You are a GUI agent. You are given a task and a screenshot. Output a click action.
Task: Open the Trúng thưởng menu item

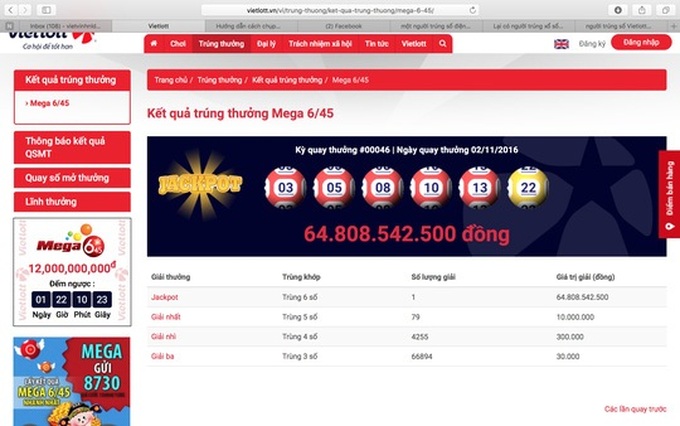221,43
